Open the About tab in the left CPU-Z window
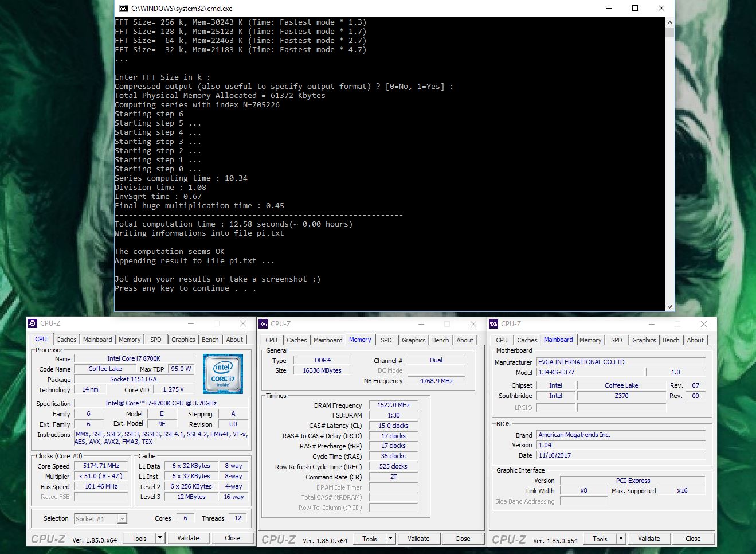Screen dimensions: 756x554 (x=234, y=340)
